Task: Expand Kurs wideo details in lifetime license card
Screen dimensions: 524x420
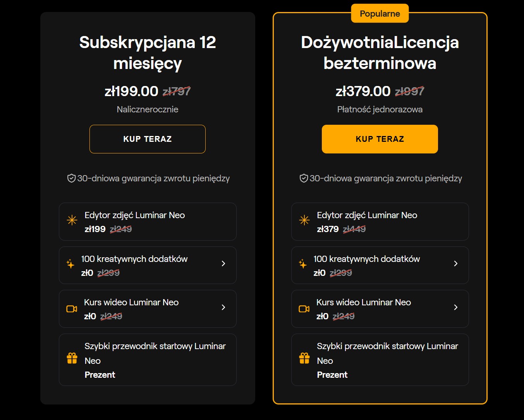Action: (x=455, y=307)
